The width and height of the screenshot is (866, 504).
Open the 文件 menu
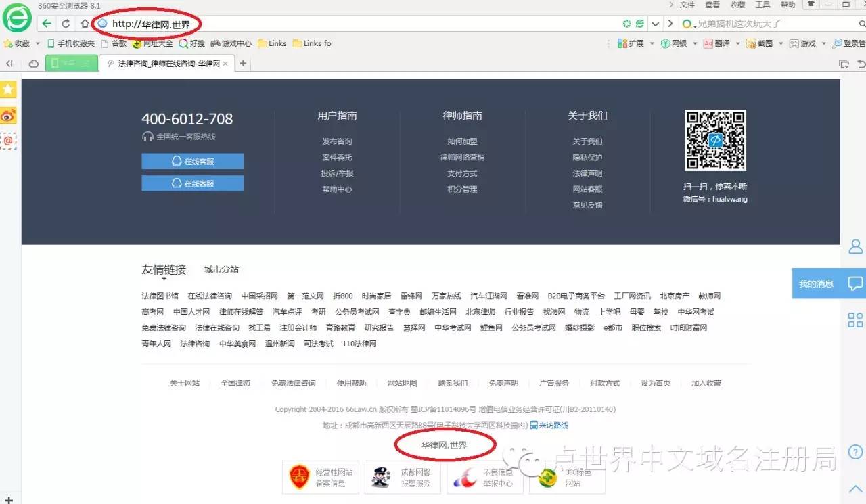[687, 5]
